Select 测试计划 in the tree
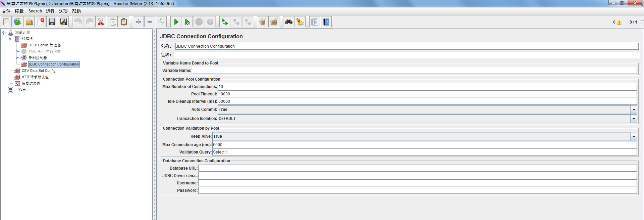The width and height of the screenshot is (644, 220). [x=22, y=33]
